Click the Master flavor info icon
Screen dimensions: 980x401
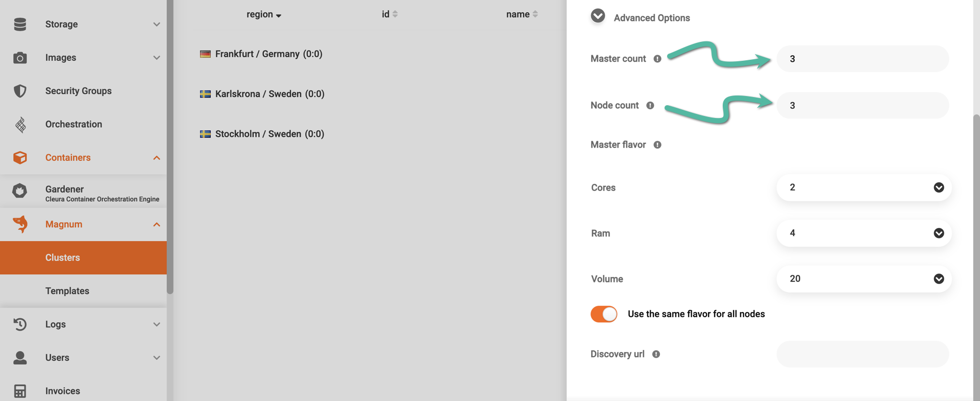click(657, 145)
